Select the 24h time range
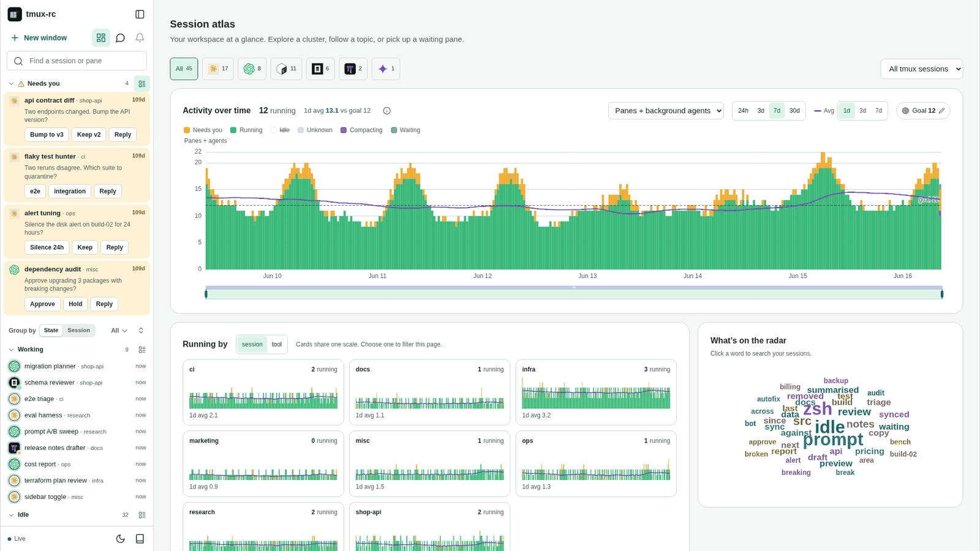This screenshot has height=551, width=980. (743, 111)
